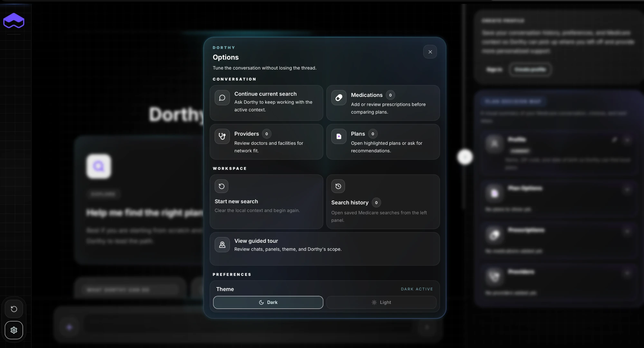Click the PREFERENCES section label

coord(232,275)
